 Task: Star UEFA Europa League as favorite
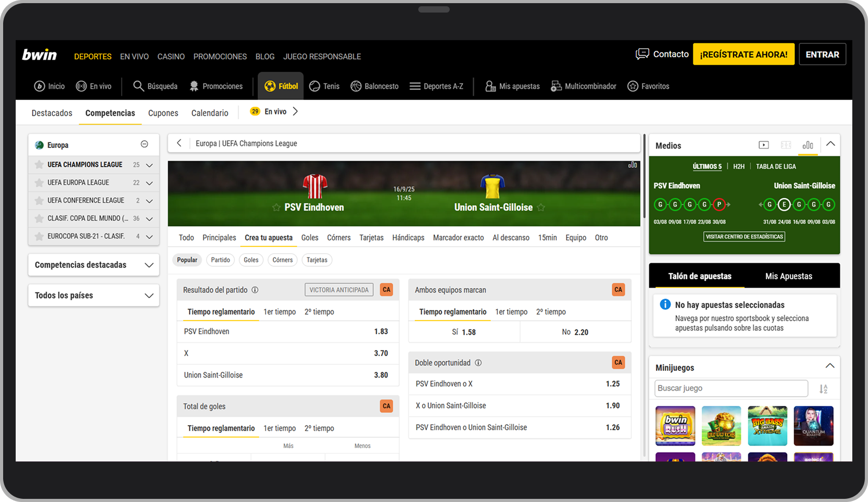coord(39,182)
